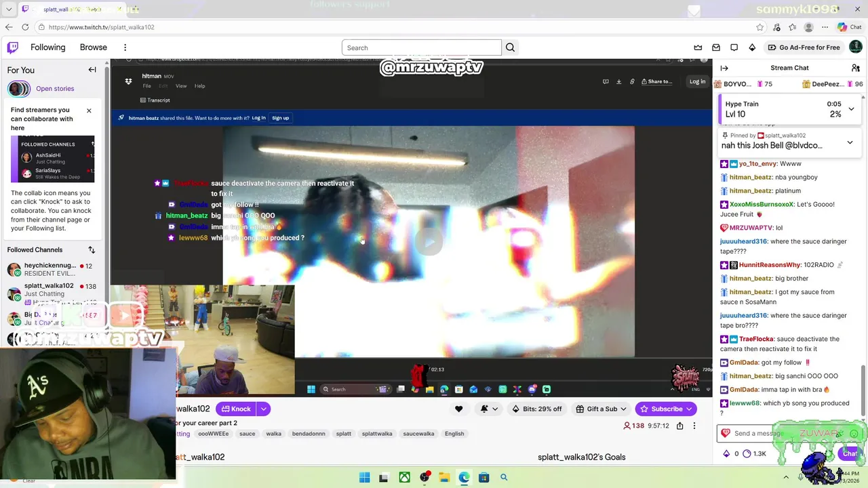Screen dimensions: 868x488
Task: Open browser tab list dropdown
Action: (x=9, y=9)
